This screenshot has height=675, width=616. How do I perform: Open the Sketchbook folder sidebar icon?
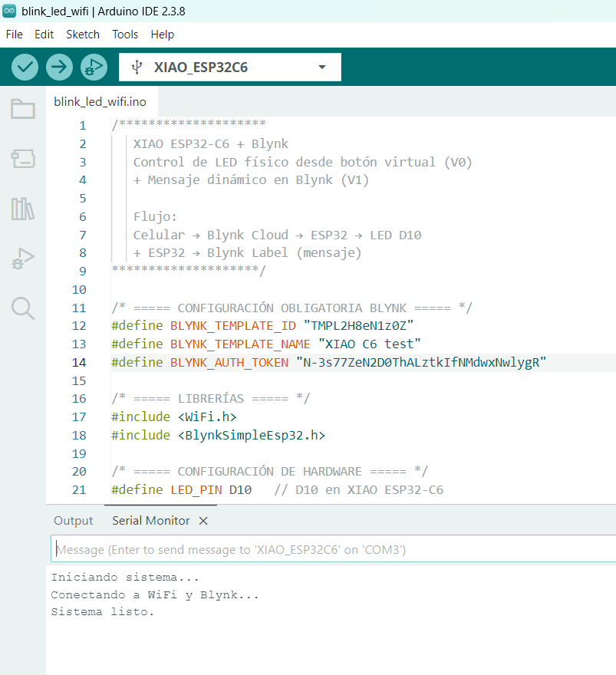[23, 109]
